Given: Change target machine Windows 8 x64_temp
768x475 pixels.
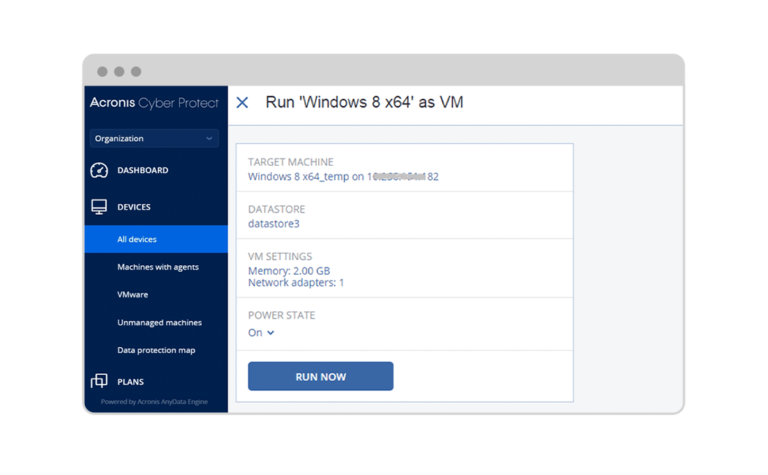Looking at the screenshot, I should pyautogui.click(x=343, y=176).
